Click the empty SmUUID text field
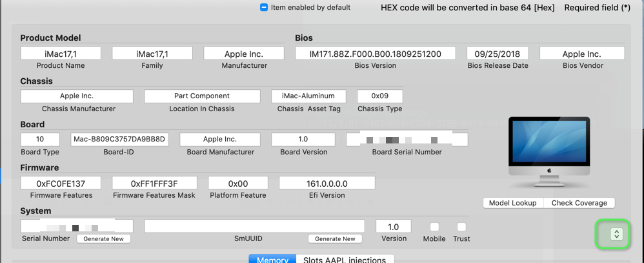 click(x=254, y=226)
